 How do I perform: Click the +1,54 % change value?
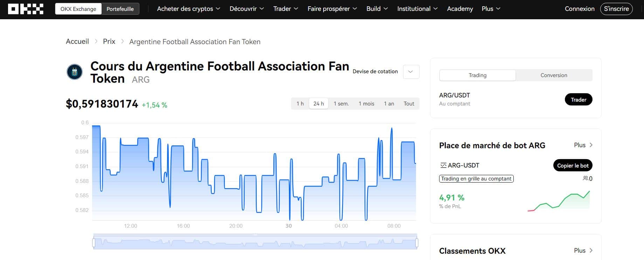pos(154,105)
